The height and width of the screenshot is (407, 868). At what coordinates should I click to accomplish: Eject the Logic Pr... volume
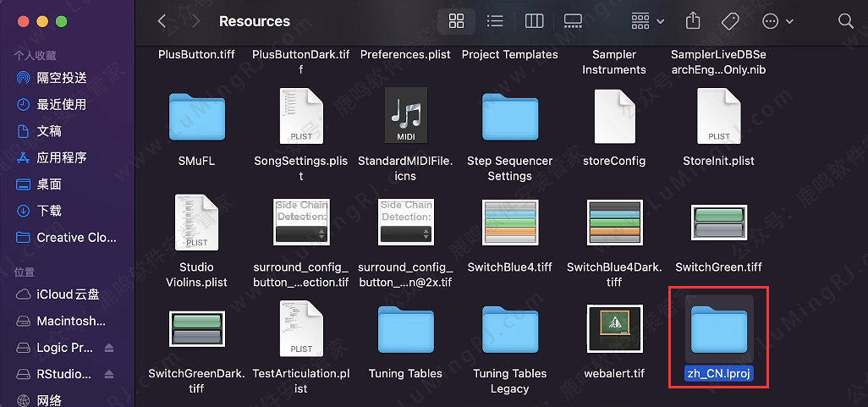109,349
